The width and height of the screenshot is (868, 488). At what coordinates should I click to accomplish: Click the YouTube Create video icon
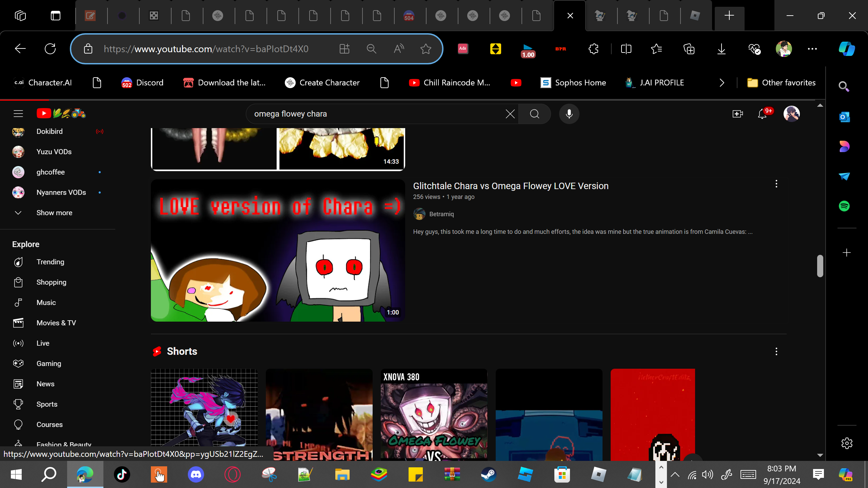click(737, 114)
